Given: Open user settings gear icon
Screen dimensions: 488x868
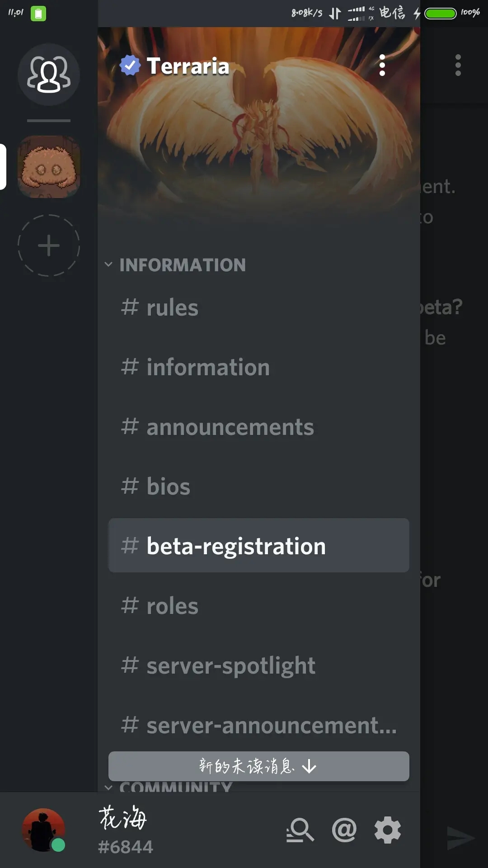Looking at the screenshot, I should [x=388, y=830].
